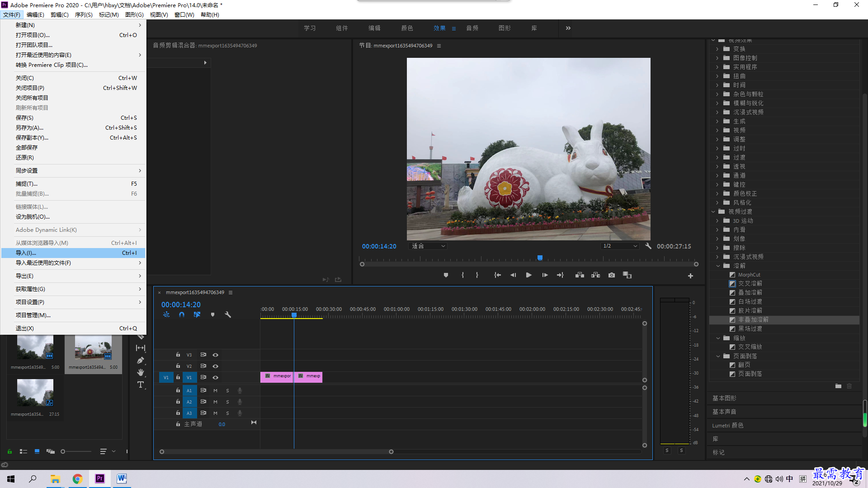Open the 编辑(E) menu in menu bar
The image size is (868, 488).
click(x=35, y=15)
